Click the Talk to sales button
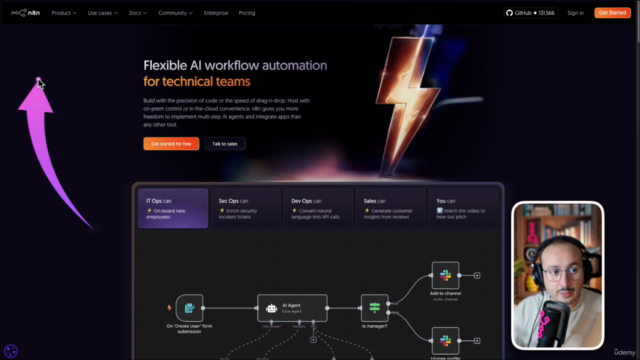Viewport: 640px width, 360px height. point(224,144)
